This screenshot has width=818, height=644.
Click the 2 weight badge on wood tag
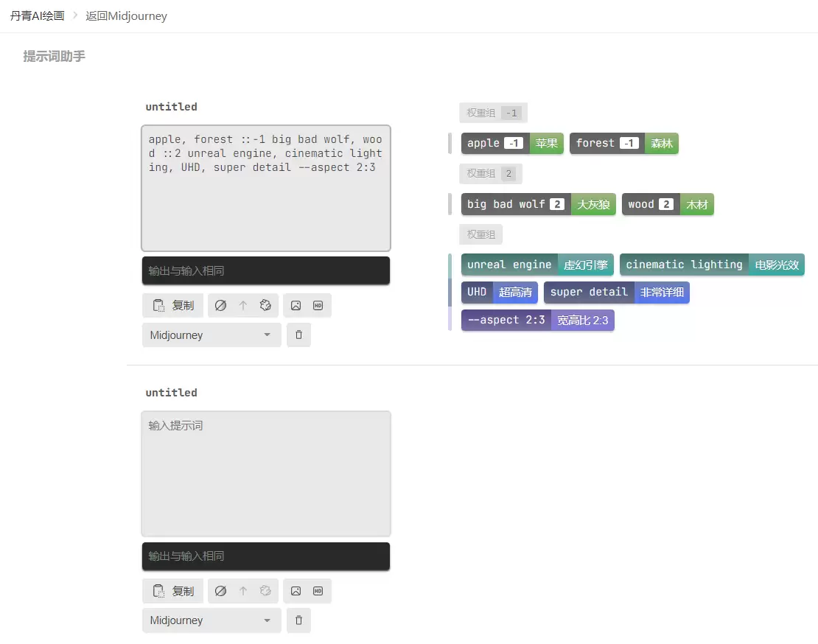666,204
